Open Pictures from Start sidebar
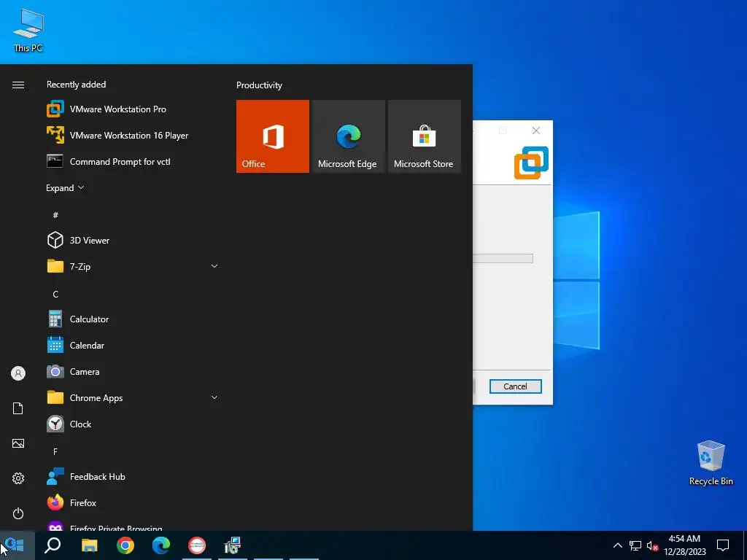The image size is (747, 560). click(x=18, y=443)
